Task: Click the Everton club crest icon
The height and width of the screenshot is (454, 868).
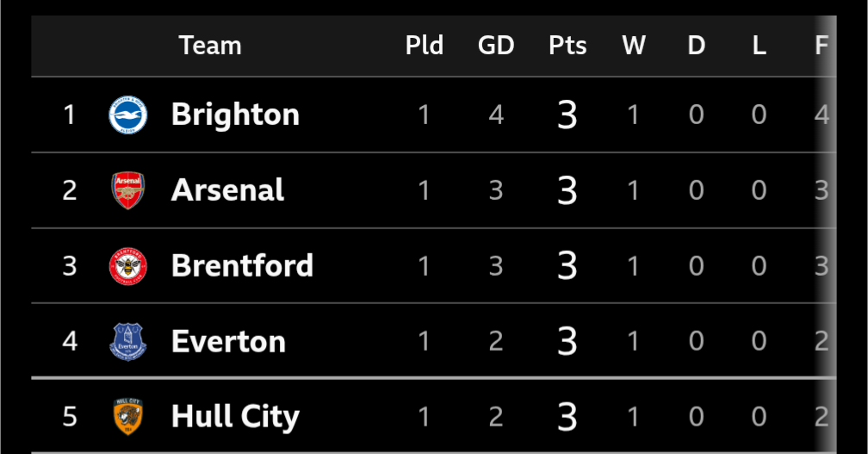Action: point(127,342)
